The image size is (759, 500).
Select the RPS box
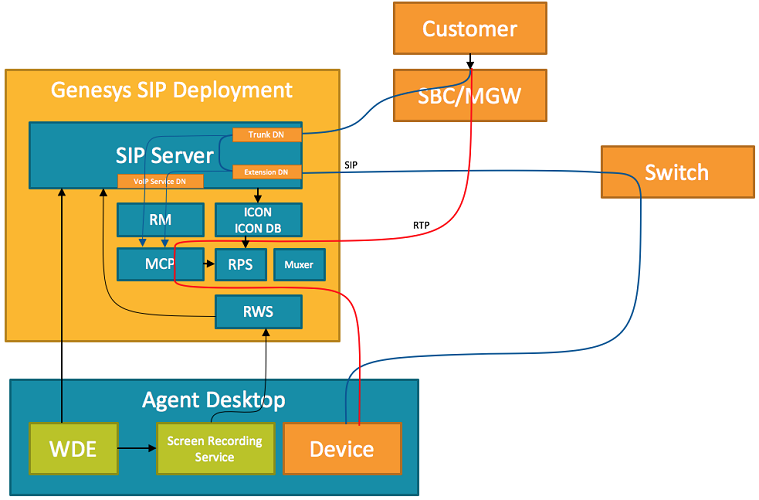[240, 265]
